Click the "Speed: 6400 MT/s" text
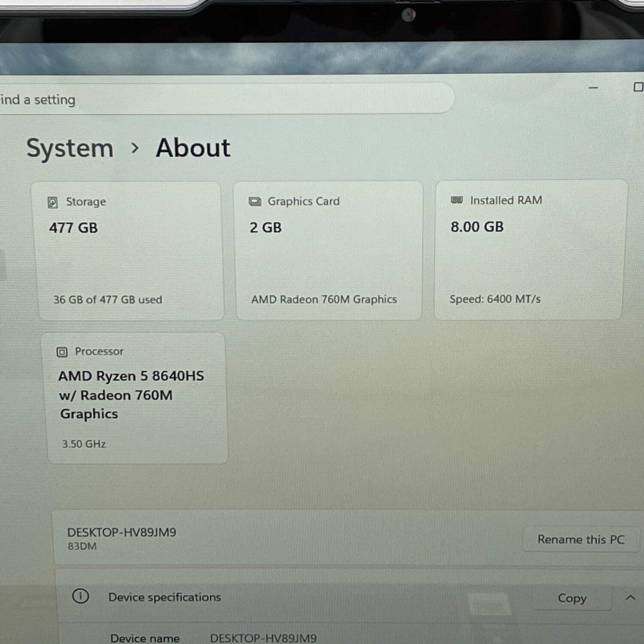Image resolution: width=644 pixels, height=644 pixels. [495, 299]
